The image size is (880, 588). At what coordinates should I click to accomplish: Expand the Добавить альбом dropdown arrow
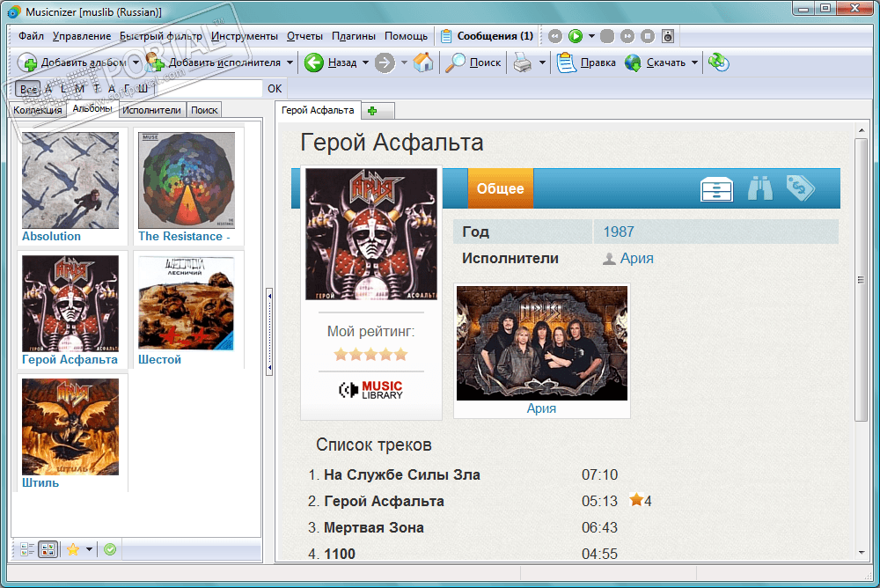(x=136, y=62)
